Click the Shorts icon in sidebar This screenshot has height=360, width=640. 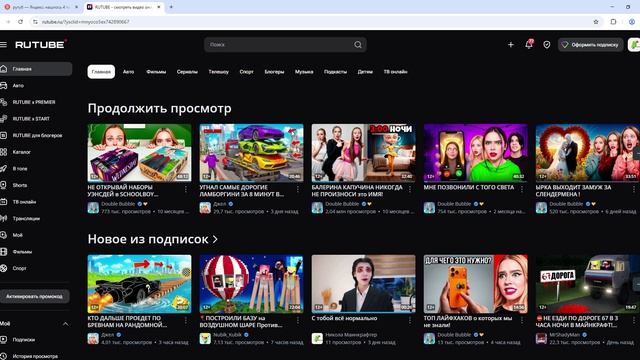[x=4, y=185]
